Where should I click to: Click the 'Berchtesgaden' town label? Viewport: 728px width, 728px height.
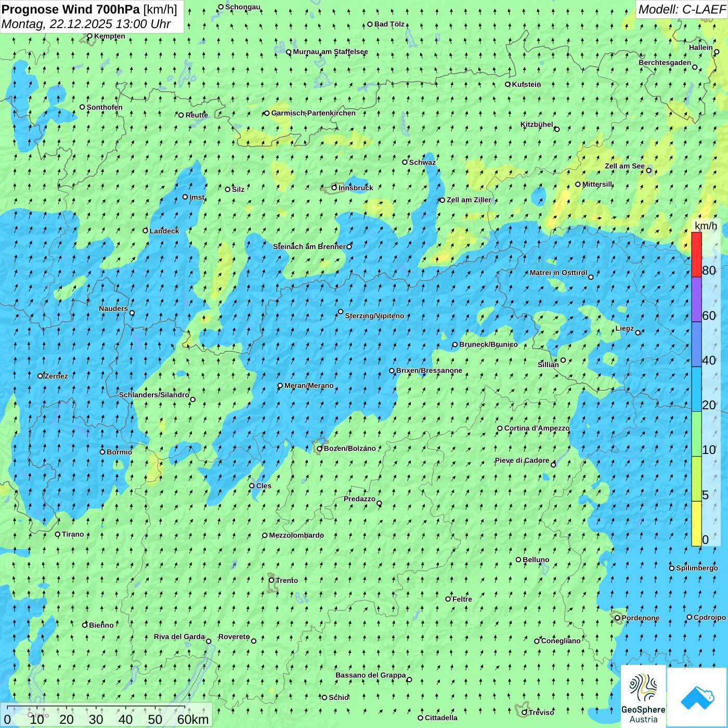[665, 62]
